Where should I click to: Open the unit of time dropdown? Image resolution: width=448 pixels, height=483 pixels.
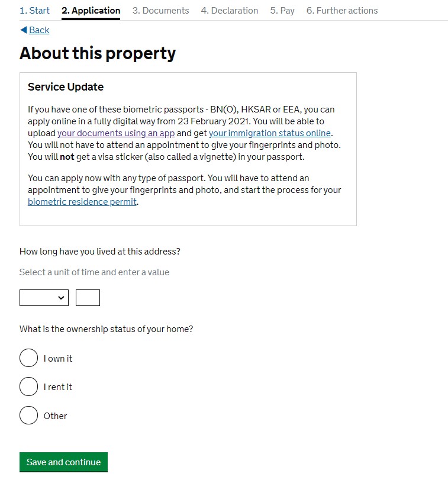coord(44,298)
